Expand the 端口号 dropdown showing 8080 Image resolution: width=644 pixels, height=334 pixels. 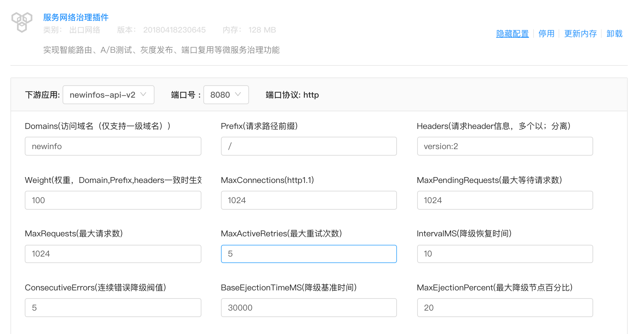coord(226,95)
